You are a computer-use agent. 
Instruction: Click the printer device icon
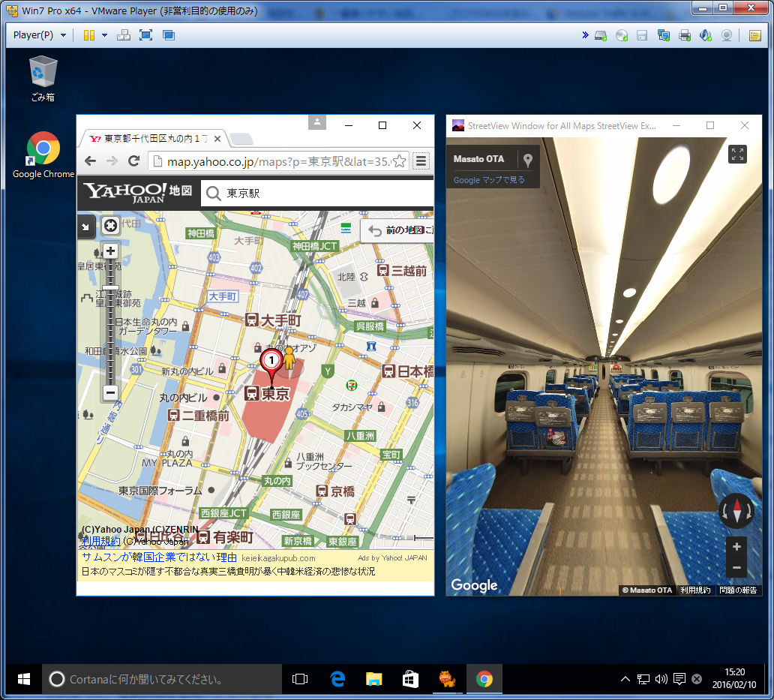tap(685, 35)
